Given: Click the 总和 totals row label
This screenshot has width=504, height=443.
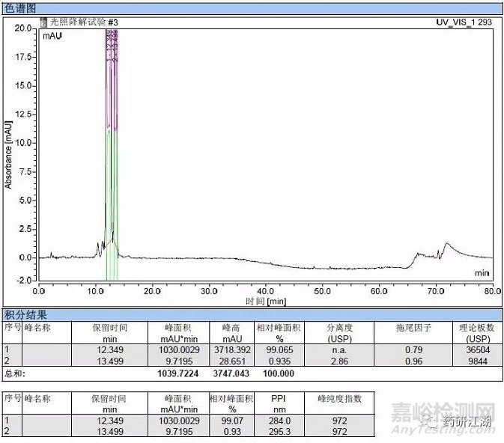Looking at the screenshot, I should point(15,373).
